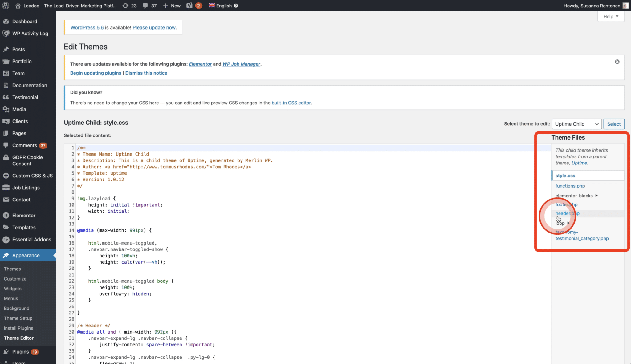This screenshot has width=631, height=364.
Task: Open taxonomy-testimonial_category.php file
Action: click(582, 235)
